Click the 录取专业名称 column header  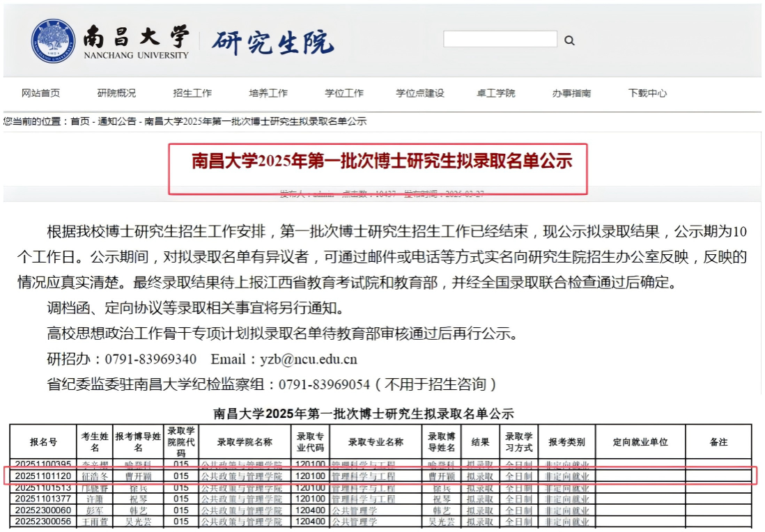coord(376,442)
